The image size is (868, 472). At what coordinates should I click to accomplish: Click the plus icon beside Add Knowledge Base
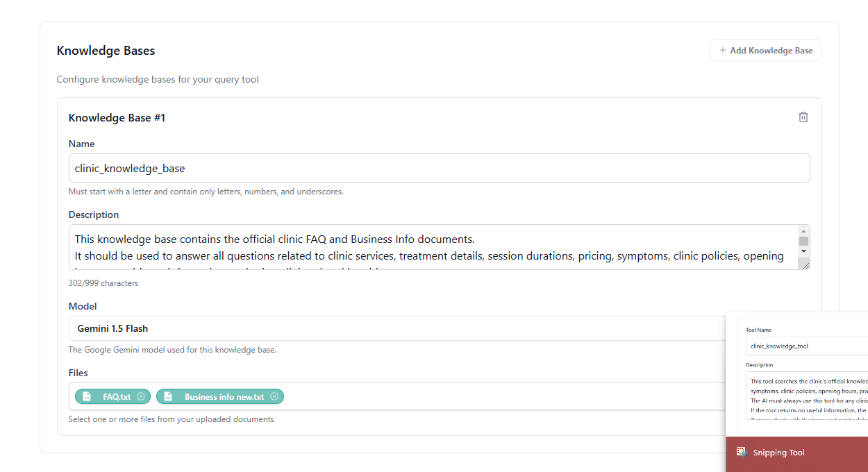pos(722,50)
